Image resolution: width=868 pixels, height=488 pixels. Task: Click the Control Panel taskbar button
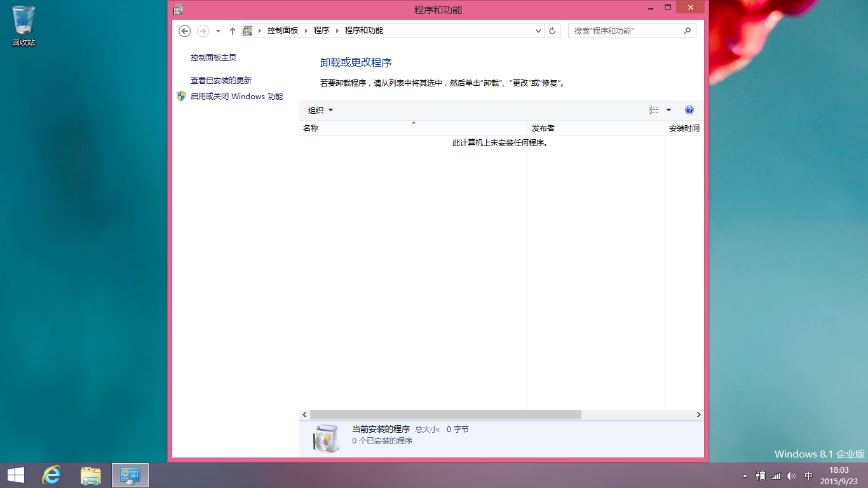(130, 475)
